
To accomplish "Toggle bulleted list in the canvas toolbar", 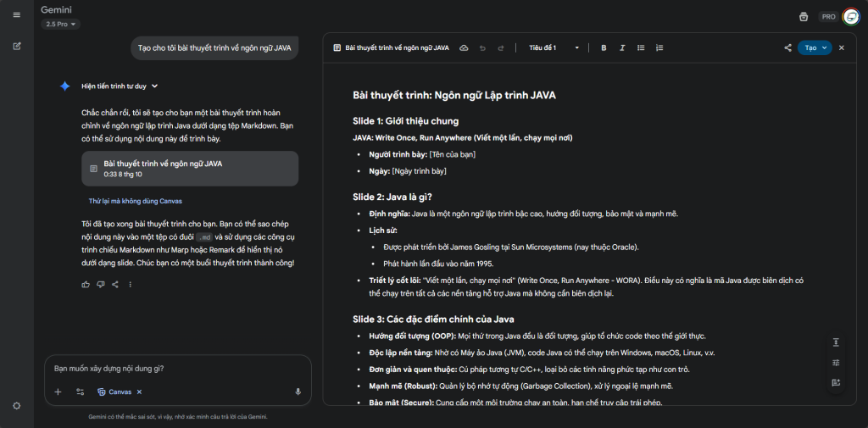I will click(x=641, y=48).
